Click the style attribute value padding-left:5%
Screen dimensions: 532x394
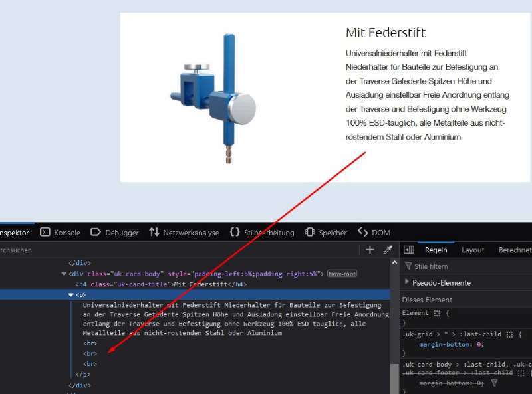[255, 274]
